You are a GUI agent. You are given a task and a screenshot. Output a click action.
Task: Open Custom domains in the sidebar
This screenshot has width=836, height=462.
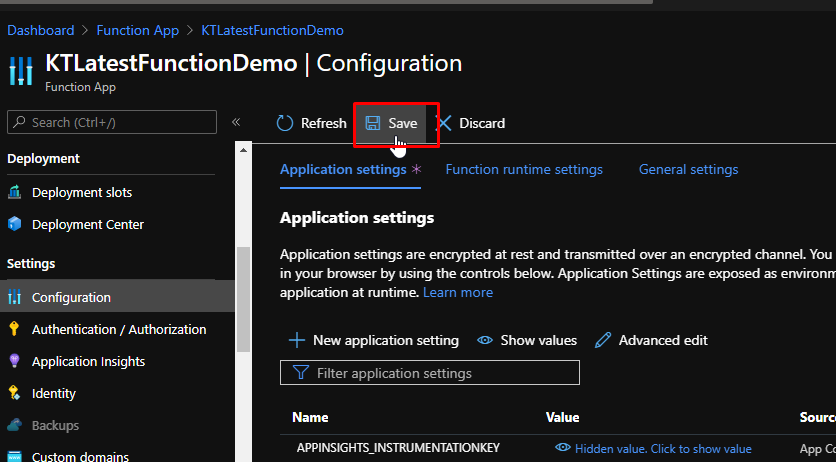[81, 456]
